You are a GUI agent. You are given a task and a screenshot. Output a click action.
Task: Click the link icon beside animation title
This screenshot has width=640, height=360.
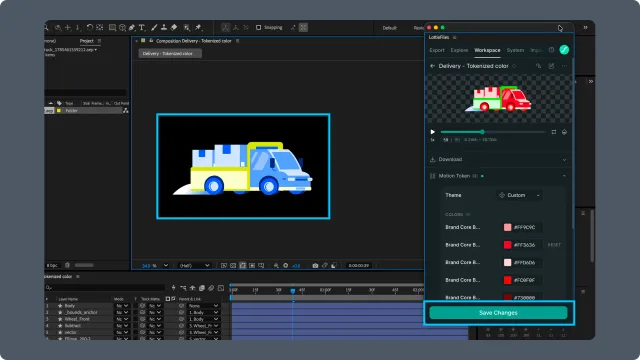[538, 66]
